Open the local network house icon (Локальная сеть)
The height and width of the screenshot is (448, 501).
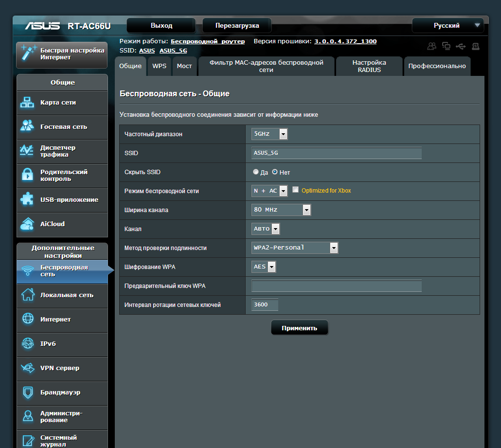[28, 295]
